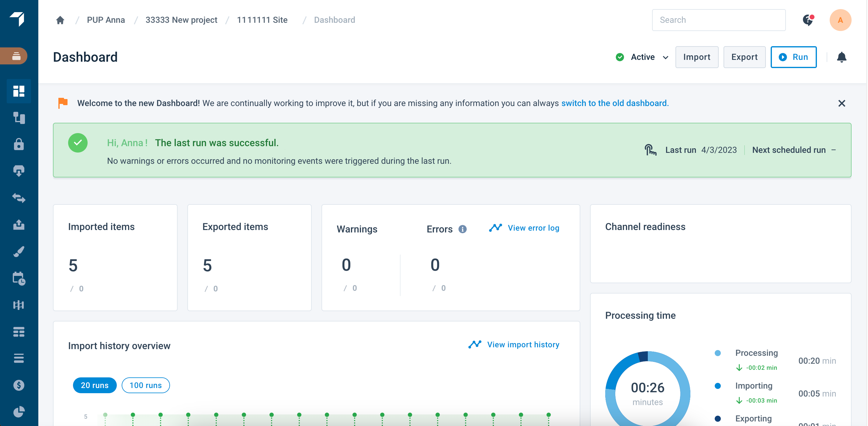Go to home via the breadcrumb house icon
Image resolution: width=868 pixels, height=426 pixels.
pos(60,20)
